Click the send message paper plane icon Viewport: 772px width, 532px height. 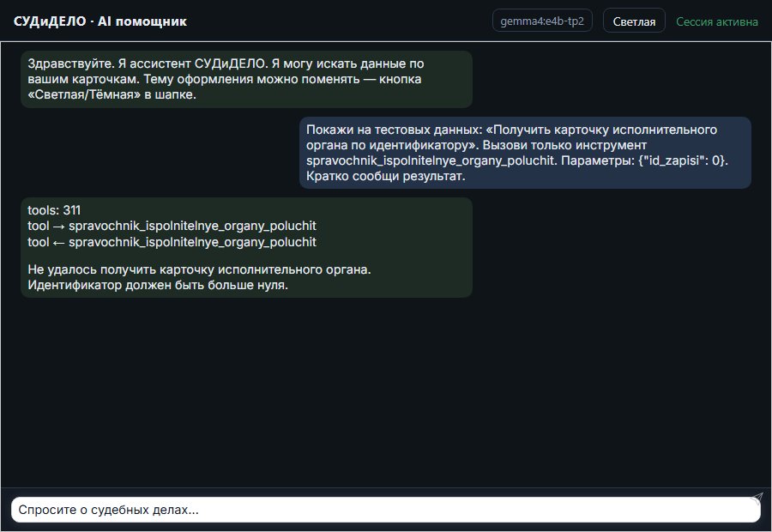click(757, 498)
